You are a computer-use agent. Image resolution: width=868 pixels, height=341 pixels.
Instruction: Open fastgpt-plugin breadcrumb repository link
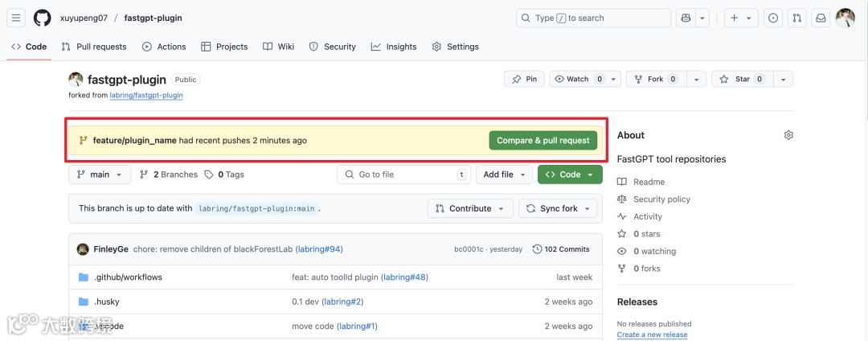tap(153, 18)
